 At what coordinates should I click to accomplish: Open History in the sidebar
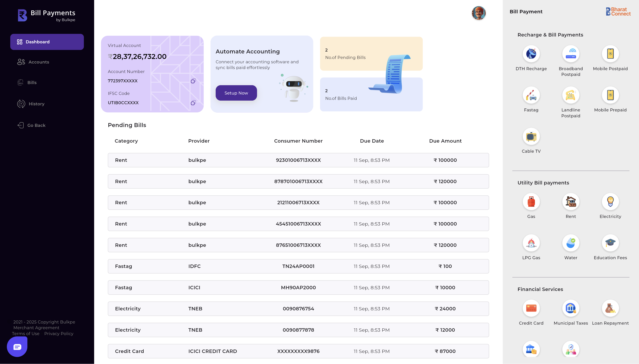31,104
